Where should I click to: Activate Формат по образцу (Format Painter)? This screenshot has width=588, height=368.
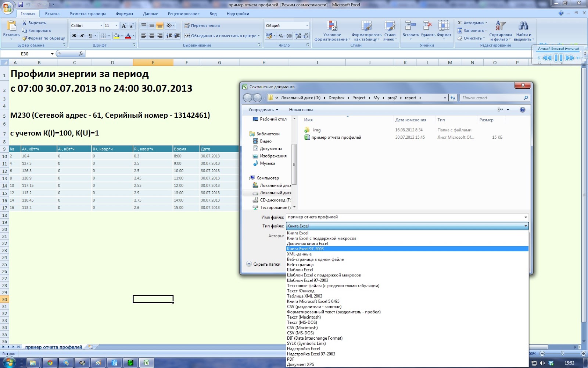pyautogui.click(x=25, y=38)
